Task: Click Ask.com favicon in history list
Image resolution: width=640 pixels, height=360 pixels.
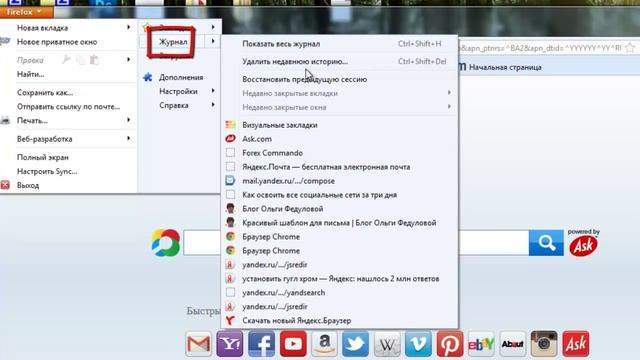Action: (230, 139)
